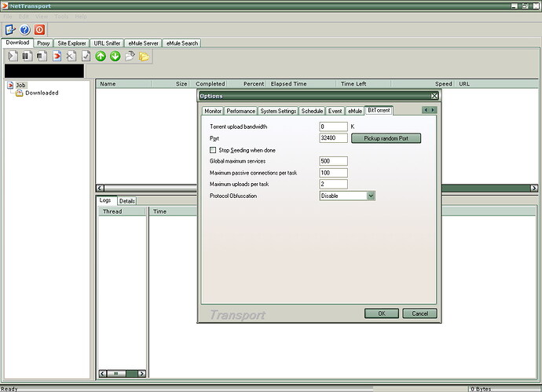Sort by Elapsed Time column header
542x392 pixels.
pyautogui.click(x=301, y=84)
